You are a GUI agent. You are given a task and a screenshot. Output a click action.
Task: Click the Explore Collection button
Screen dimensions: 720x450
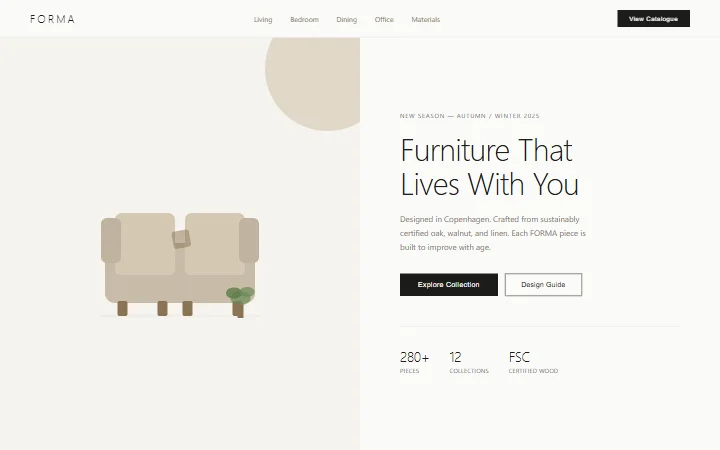click(449, 285)
